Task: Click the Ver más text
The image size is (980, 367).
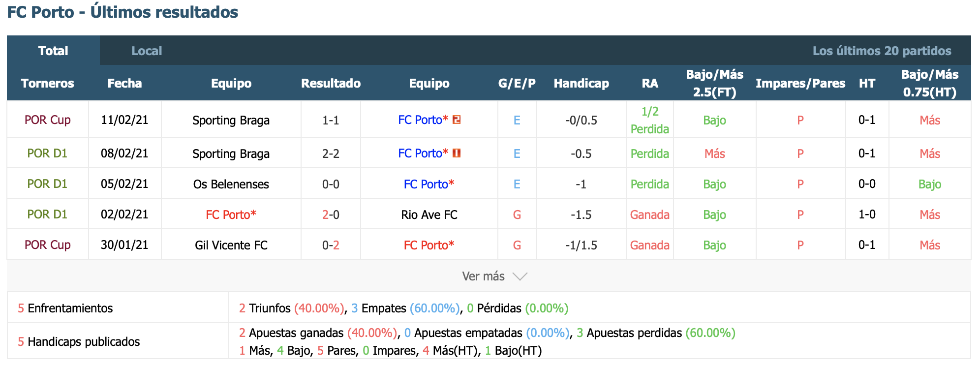Action: 483,276
